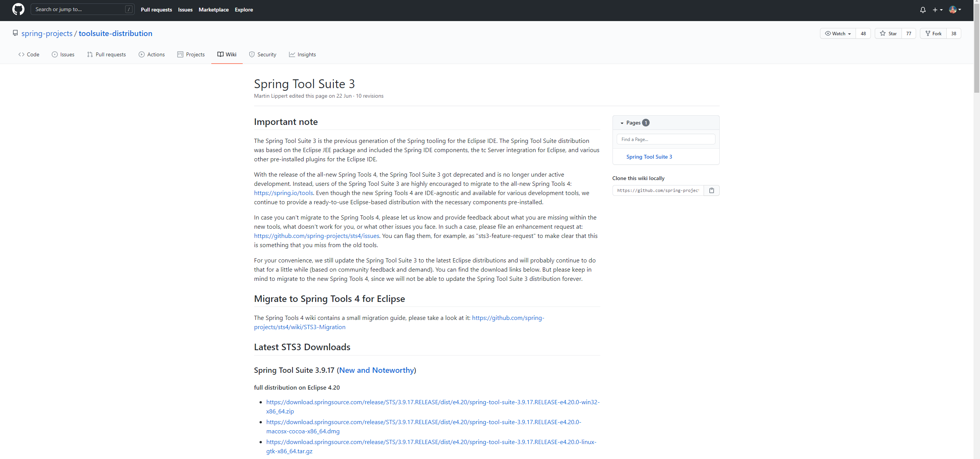Fork the repository

click(933, 34)
